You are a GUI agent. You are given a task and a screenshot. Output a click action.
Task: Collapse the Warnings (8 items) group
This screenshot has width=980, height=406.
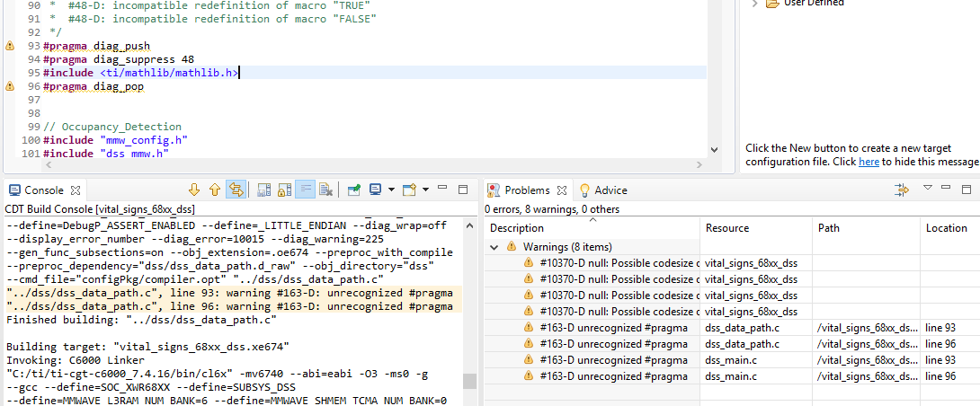click(494, 247)
